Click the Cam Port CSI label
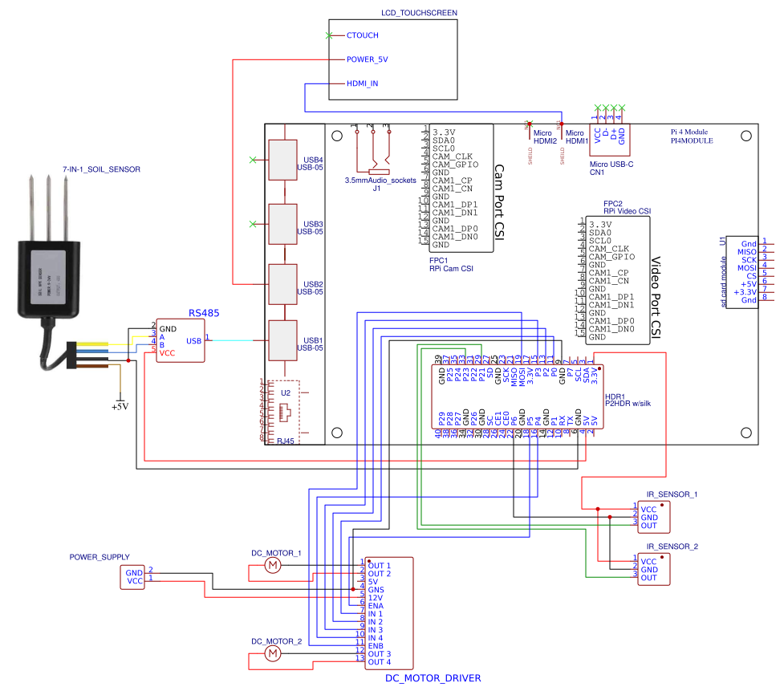This screenshot has height=691, width=784. [x=499, y=202]
